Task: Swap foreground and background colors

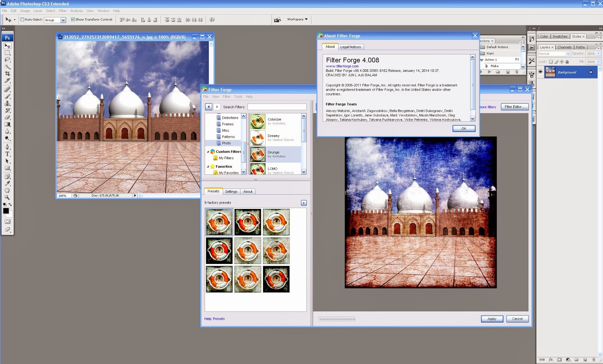Action: [10, 204]
